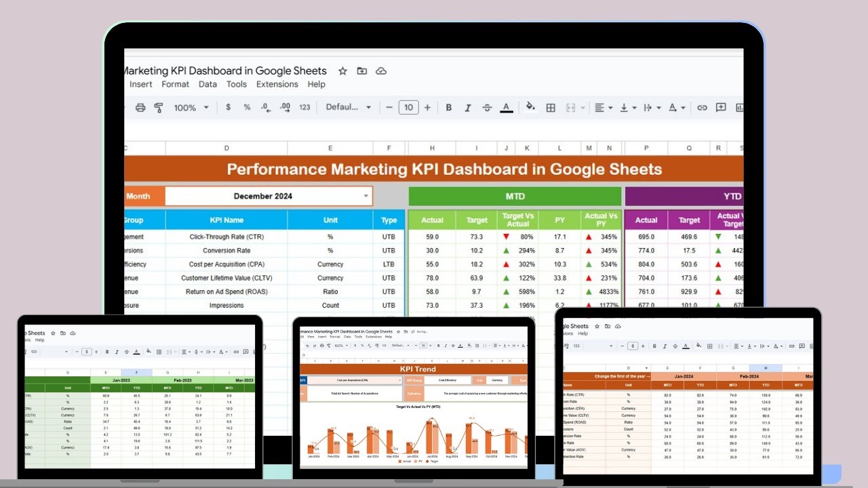The height and width of the screenshot is (488, 868).
Task: Click the Feb-2024 header on the right tablet
Action: click(749, 376)
